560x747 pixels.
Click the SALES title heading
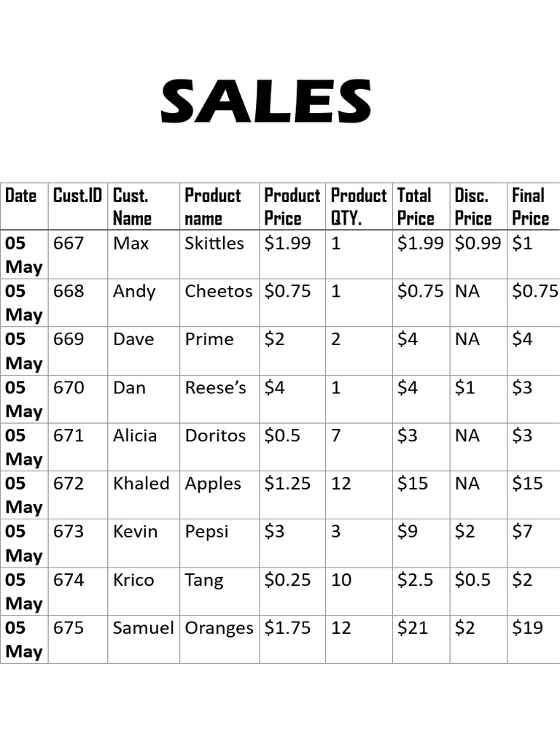[266, 101]
